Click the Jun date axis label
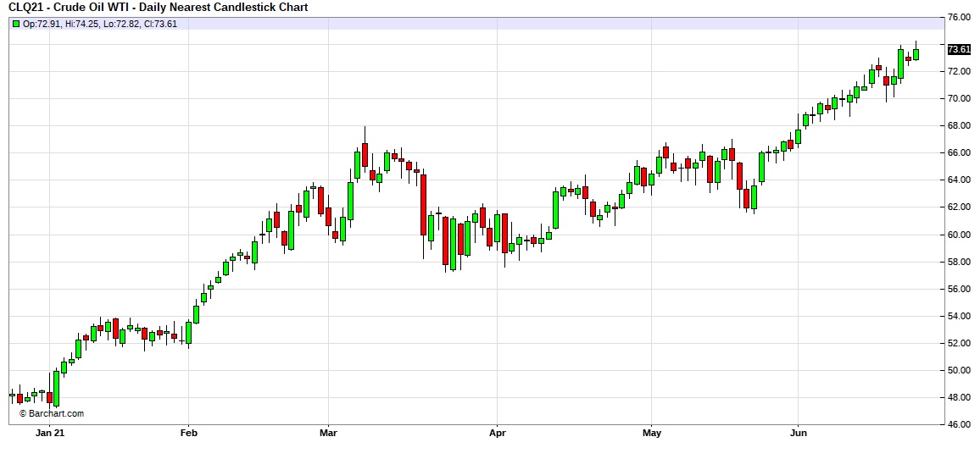 pyautogui.click(x=798, y=433)
